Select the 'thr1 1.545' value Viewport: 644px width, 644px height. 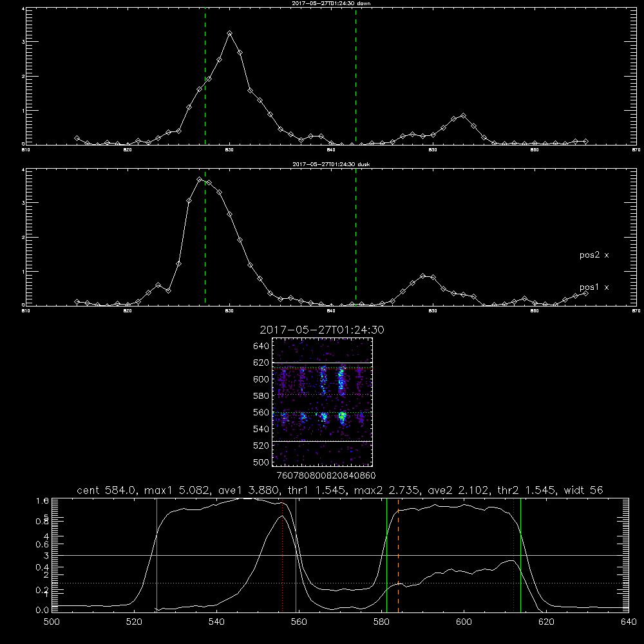tap(318, 490)
